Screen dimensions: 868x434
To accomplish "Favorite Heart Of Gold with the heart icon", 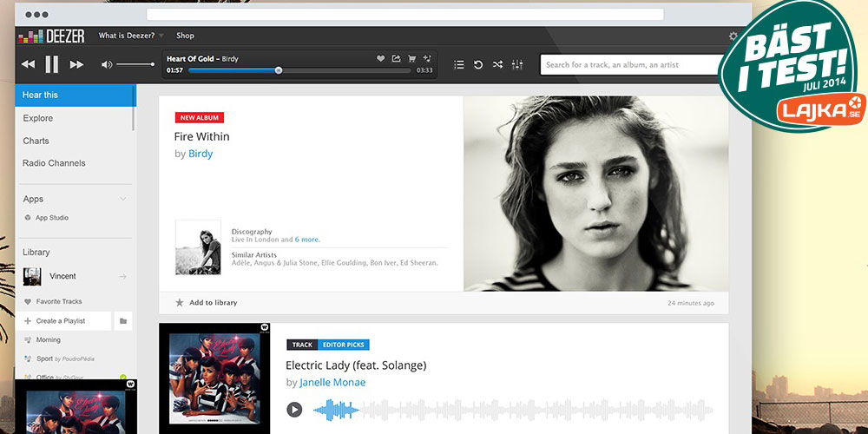I will (x=381, y=58).
